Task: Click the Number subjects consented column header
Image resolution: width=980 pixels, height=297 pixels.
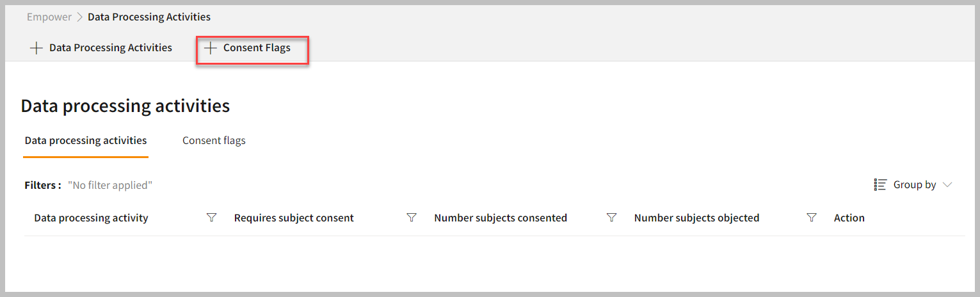Action: click(501, 218)
